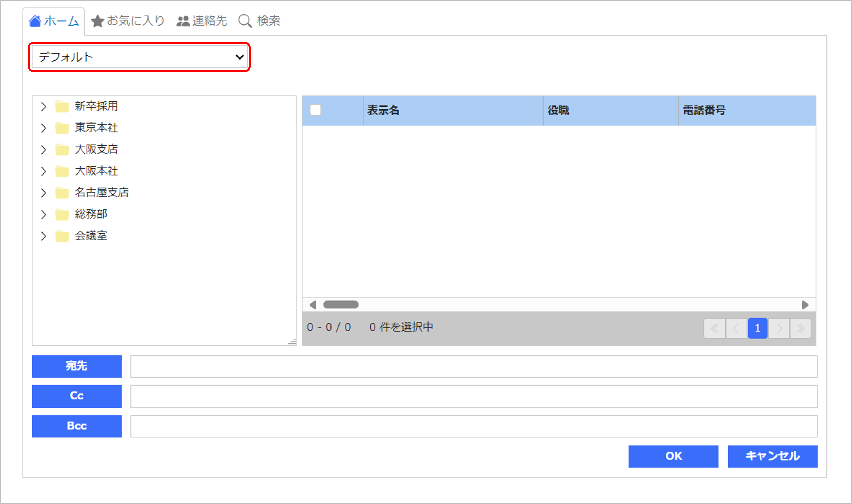Click the 名古屋支店 folder icon
This screenshot has width=852, height=504.
62,193
